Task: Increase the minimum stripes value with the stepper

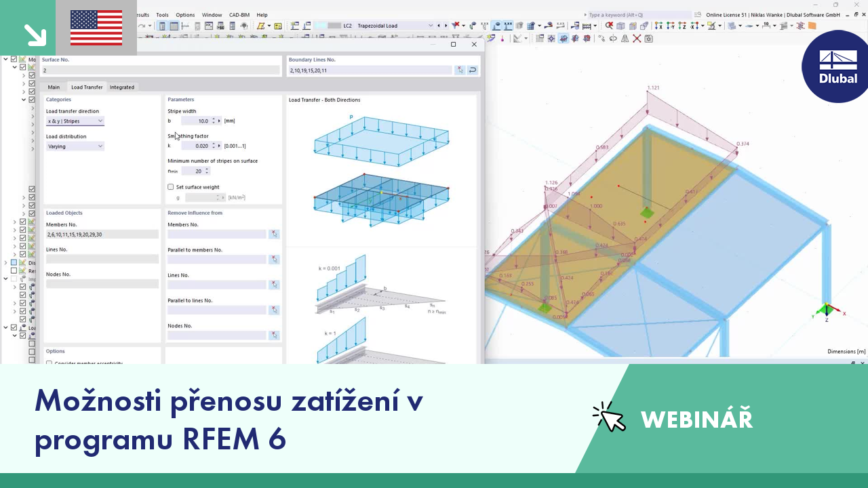Action: point(206,169)
